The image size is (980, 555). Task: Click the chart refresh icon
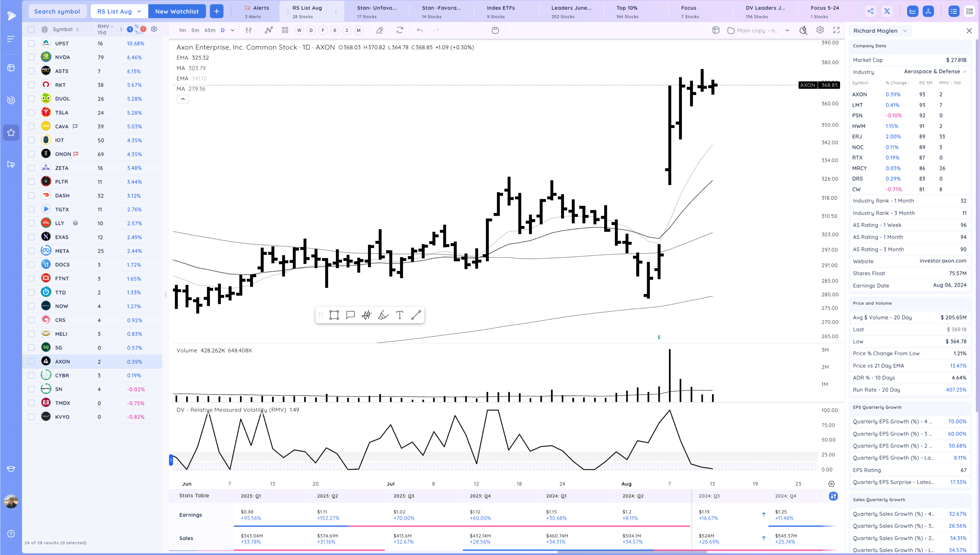click(400, 30)
